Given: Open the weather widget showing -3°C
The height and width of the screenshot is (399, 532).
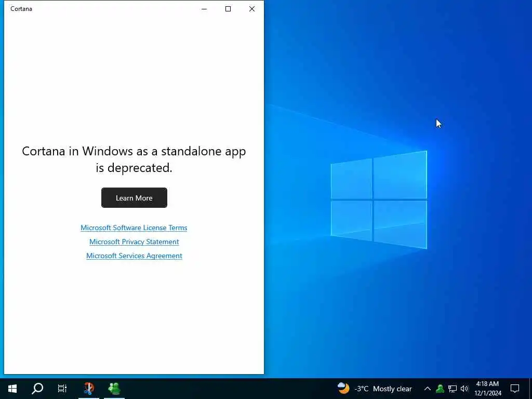Looking at the screenshot, I should tap(374, 389).
